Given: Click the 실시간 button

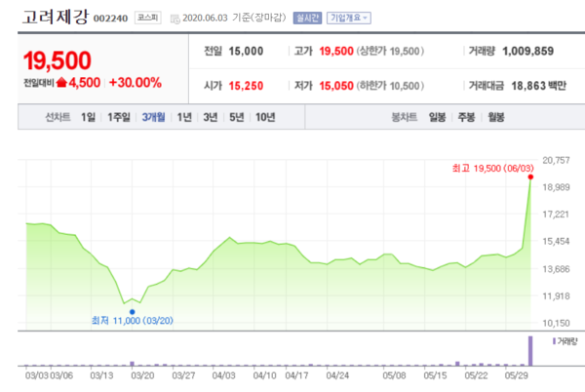Looking at the screenshot, I should click(307, 18).
